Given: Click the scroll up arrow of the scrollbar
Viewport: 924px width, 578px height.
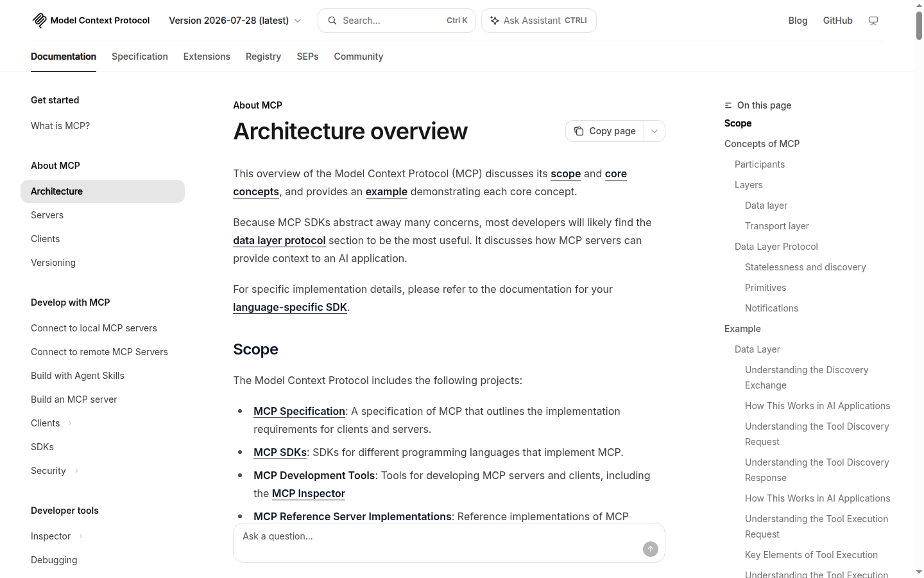Looking at the screenshot, I should point(919,5).
